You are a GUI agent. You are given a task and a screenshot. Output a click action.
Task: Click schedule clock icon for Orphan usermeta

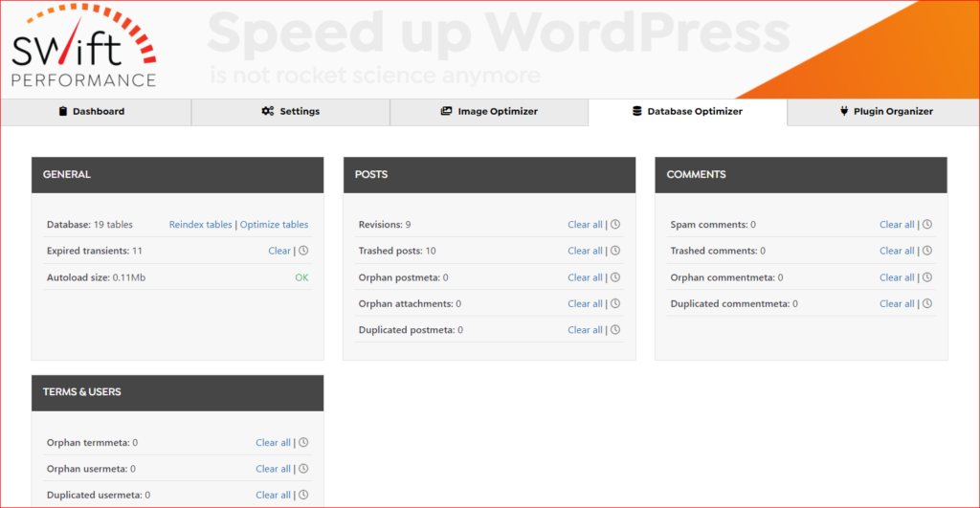[x=303, y=469]
